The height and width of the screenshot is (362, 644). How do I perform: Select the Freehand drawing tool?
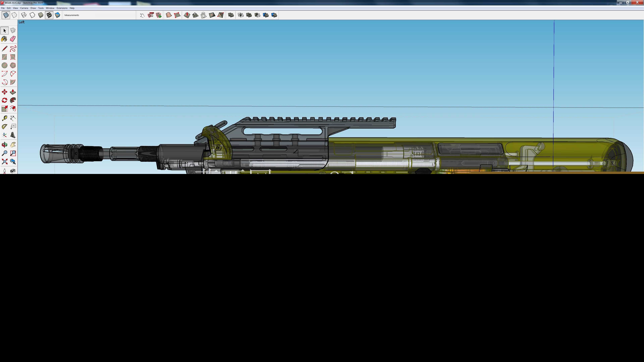[x=13, y=49]
